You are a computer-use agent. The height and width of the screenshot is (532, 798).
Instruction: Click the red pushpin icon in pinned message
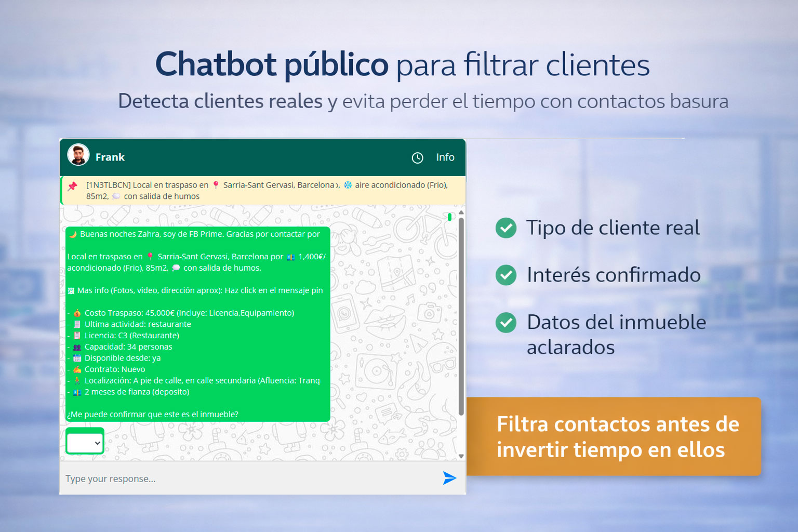click(72, 186)
